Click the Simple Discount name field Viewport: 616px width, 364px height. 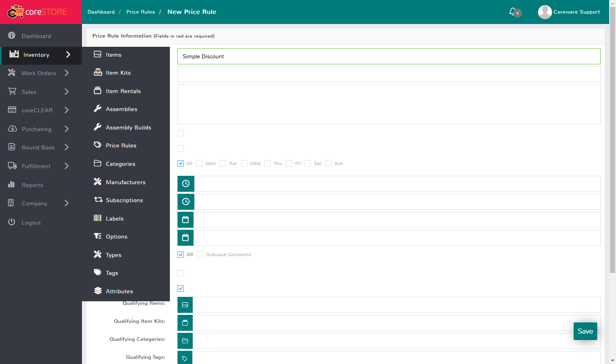click(x=389, y=56)
